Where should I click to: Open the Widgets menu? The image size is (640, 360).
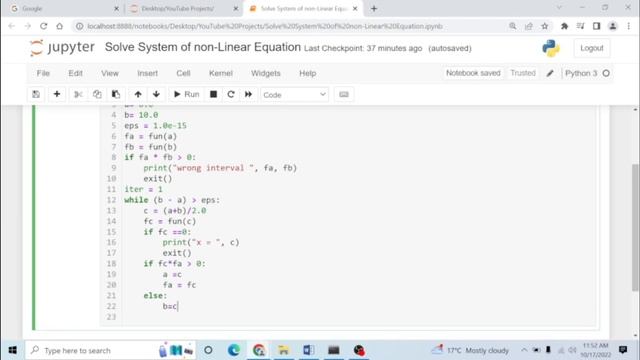click(x=266, y=73)
